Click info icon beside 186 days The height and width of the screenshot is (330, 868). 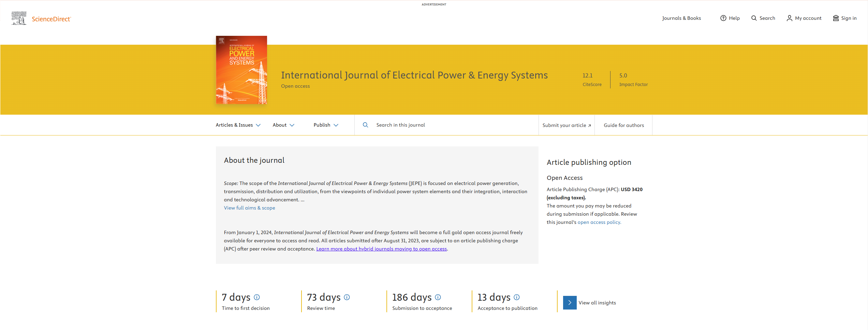click(x=438, y=297)
